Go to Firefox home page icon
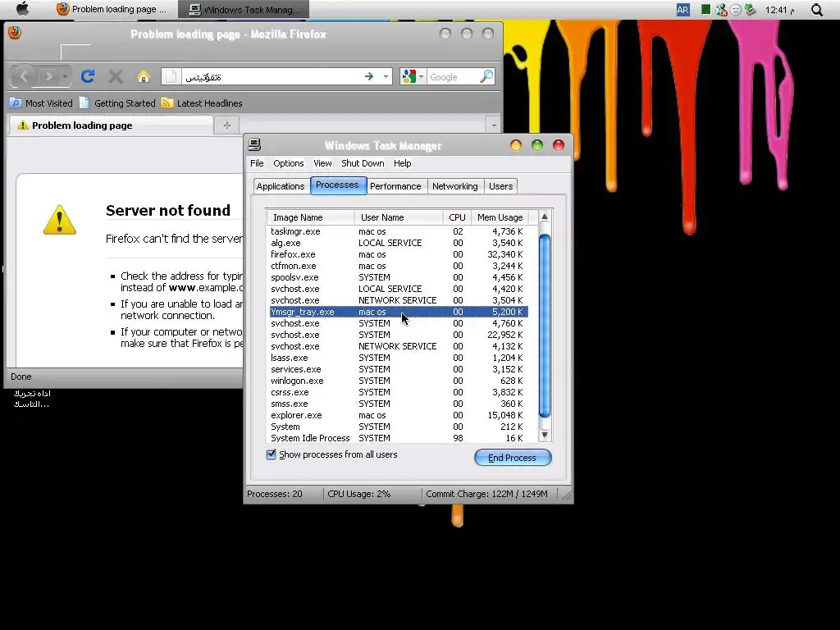The image size is (840, 630). pyautogui.click(x=144, y=76)
